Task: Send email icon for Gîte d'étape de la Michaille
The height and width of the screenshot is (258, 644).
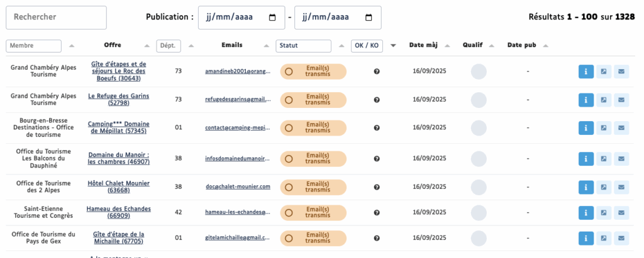Action: click(621, 238)
